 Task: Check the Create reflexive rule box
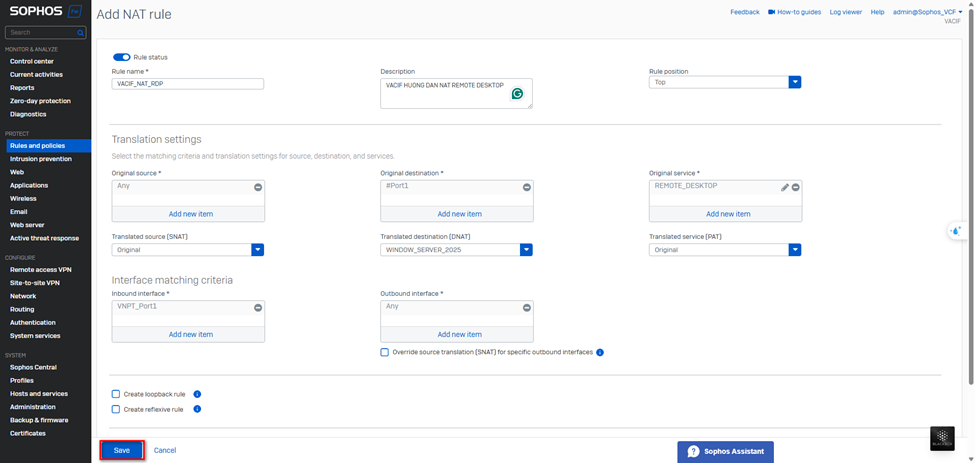pos(116,409)
